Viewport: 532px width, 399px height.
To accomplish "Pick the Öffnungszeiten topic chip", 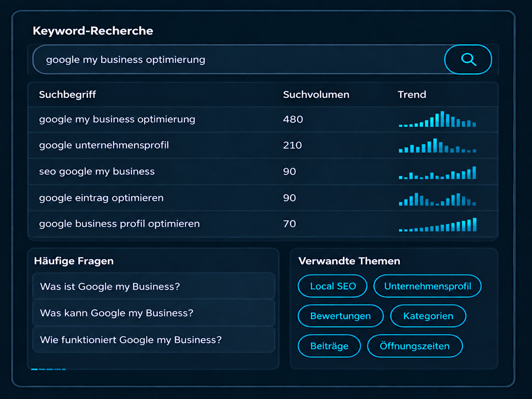I will [415, 346].
